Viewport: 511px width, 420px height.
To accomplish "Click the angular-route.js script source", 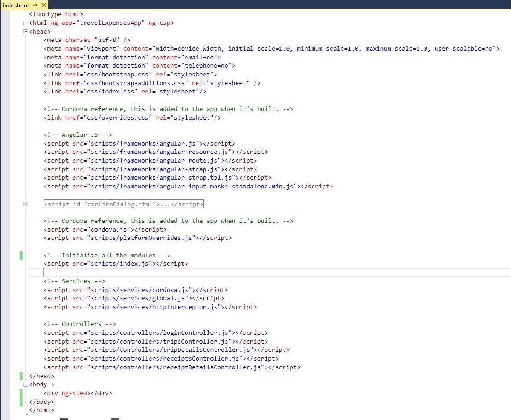I will point(154,160).
